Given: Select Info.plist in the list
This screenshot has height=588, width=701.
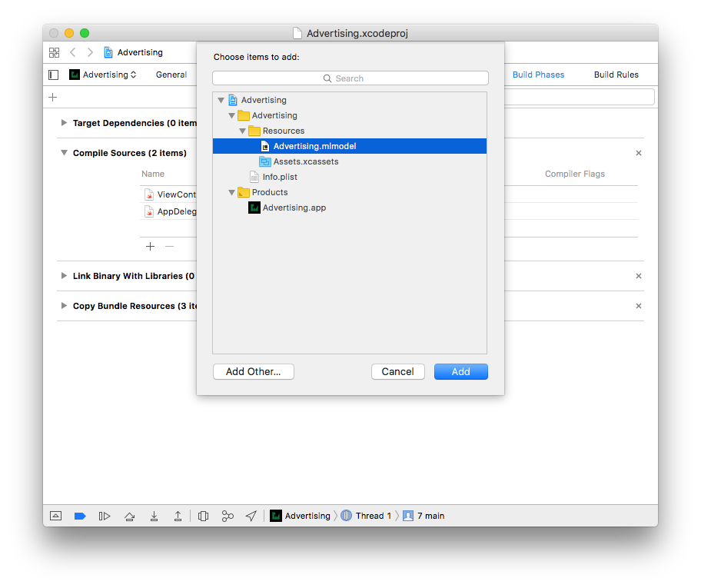Looking at the screenshot, I should point(350,177).
